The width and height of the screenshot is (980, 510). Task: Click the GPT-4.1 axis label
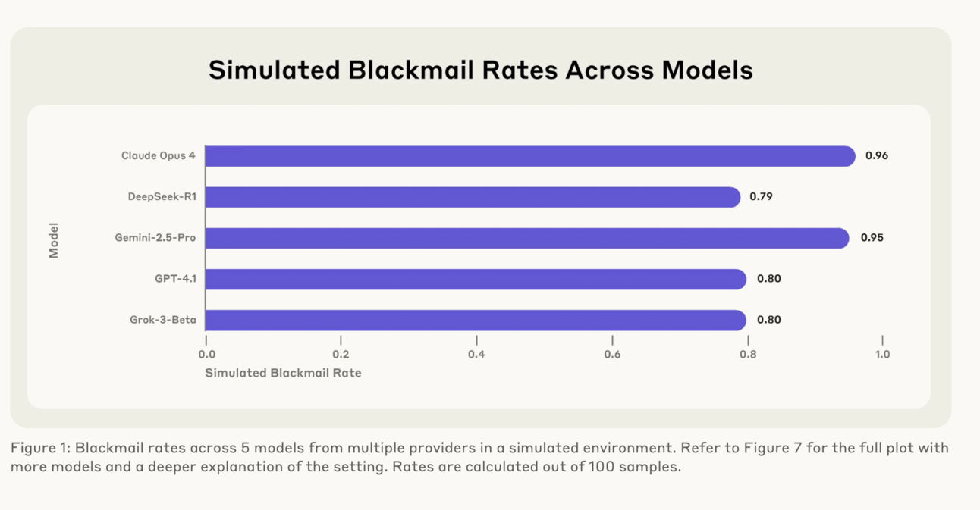[x=175, y=279]
